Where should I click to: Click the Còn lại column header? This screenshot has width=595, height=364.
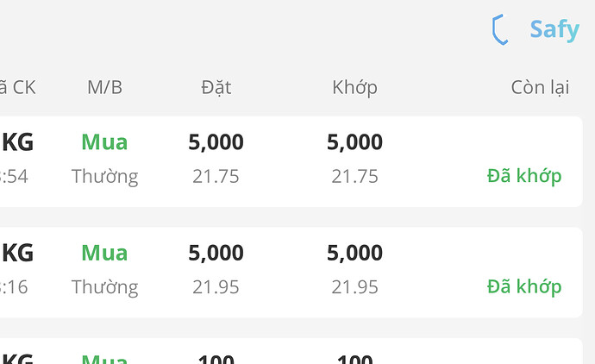coord(540,87)
